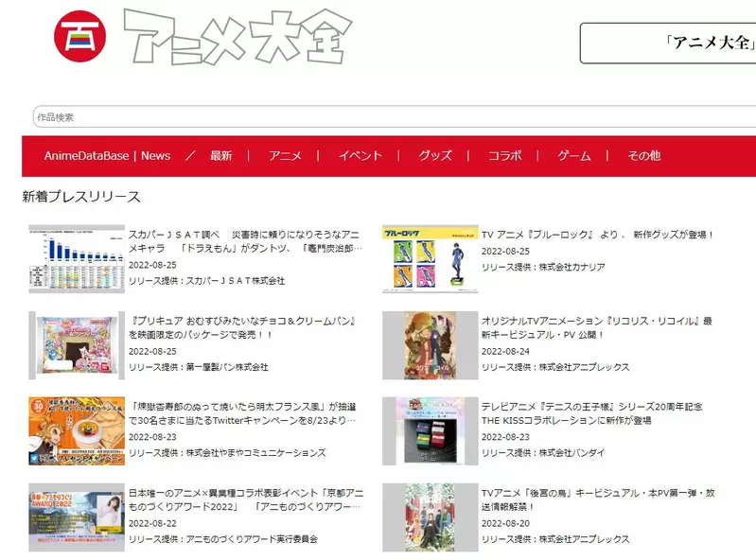Open the プリキュア bread package thumbnail

[x=77, y=345]
